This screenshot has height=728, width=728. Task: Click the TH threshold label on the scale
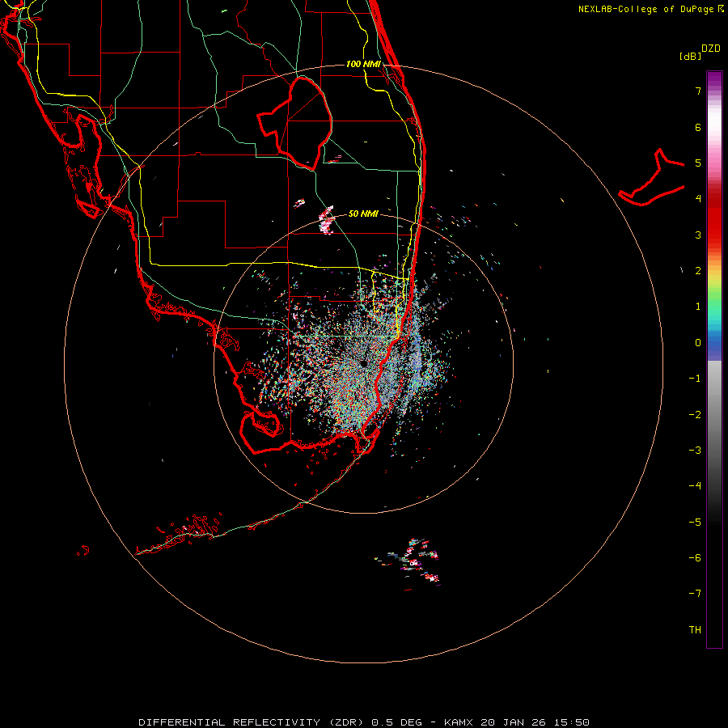(695, 630)
